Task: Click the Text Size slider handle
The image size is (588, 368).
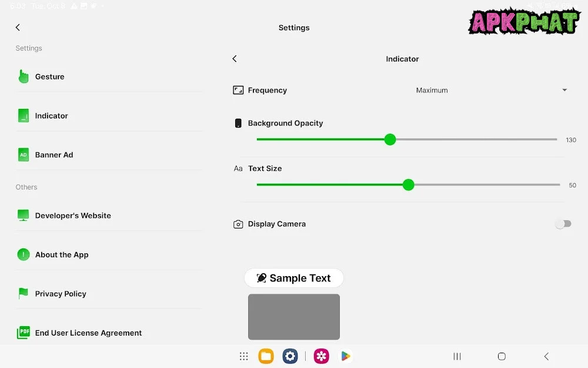Action: (409, 185)
